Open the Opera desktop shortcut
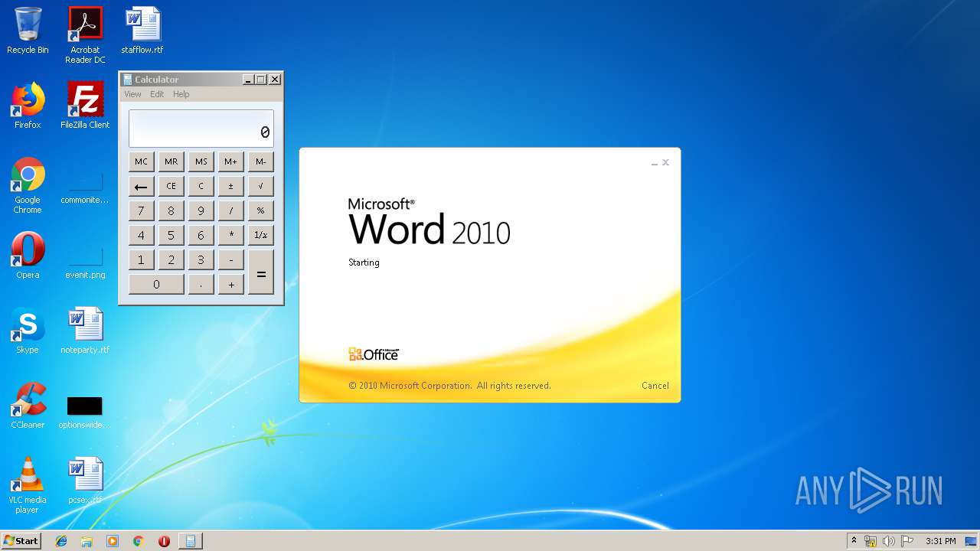Screen dimensions: 980x551 point(28,256)
